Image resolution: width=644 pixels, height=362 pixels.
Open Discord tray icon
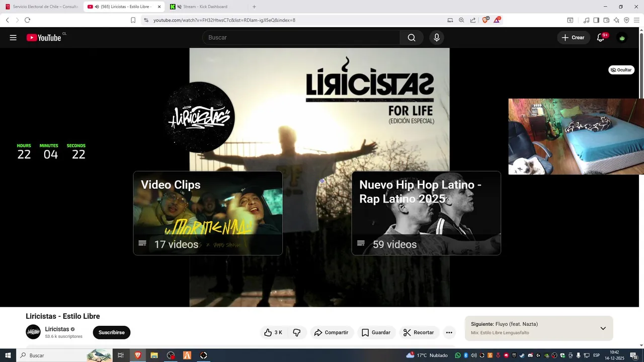[x=530, y=355]
